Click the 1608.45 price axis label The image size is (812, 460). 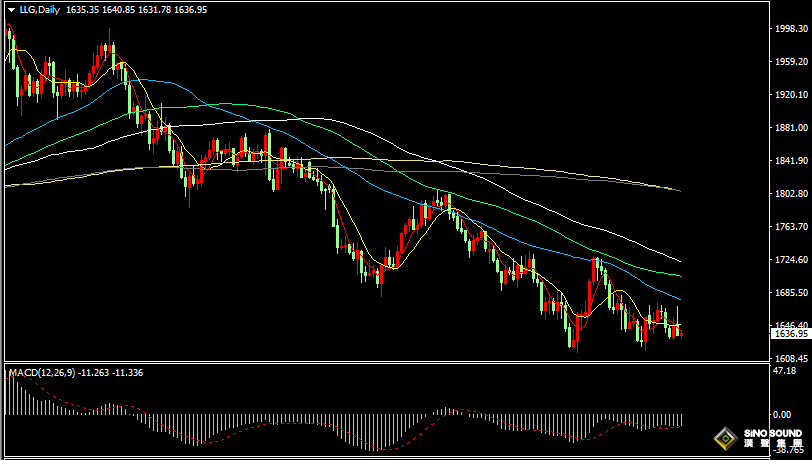(x=790, y=358)
